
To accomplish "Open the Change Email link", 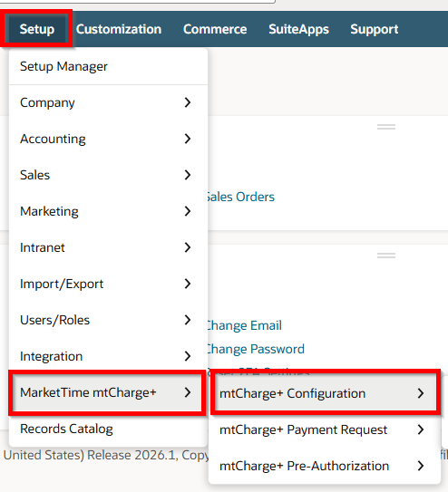I will pos(245,325).
